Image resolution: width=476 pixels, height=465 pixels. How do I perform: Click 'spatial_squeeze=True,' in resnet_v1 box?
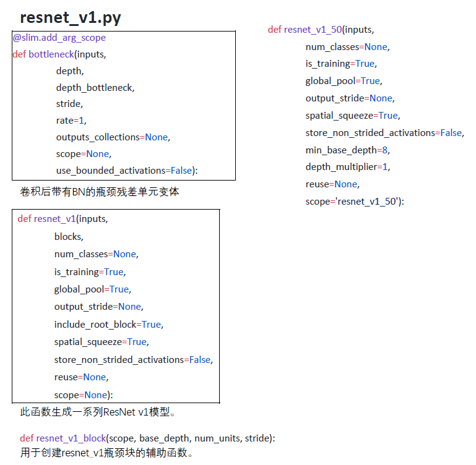(102, 342)
